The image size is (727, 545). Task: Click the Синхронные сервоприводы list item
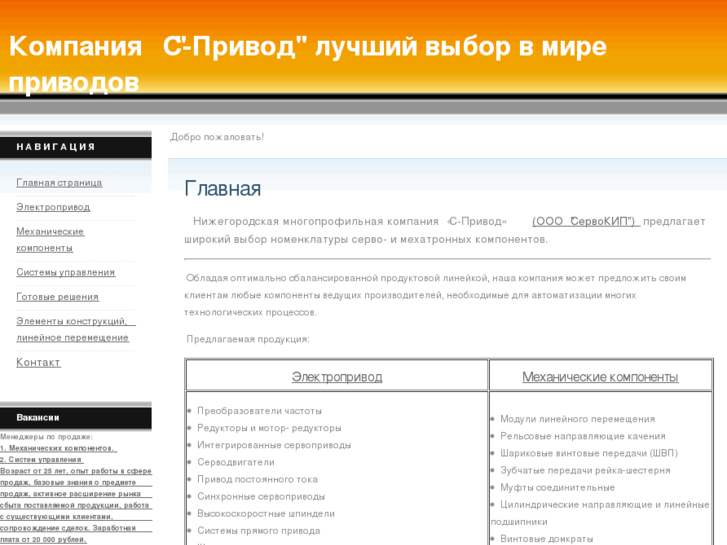261,497
